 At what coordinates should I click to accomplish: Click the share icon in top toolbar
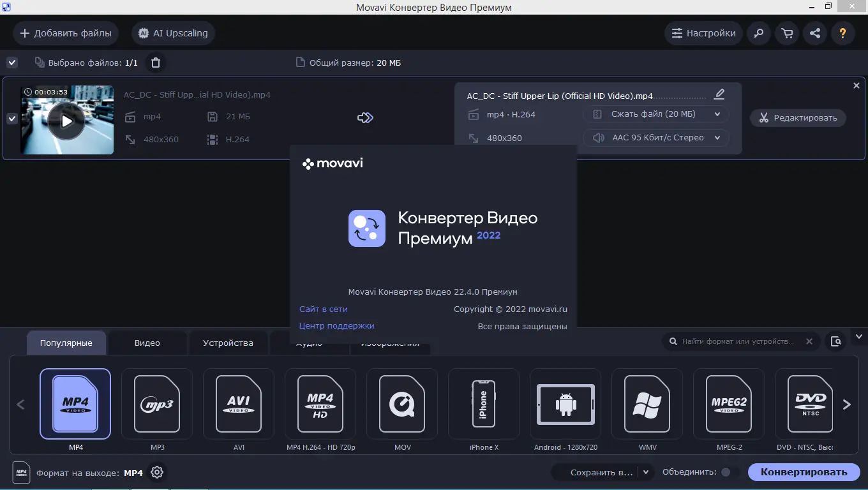(x=815, y=33)
